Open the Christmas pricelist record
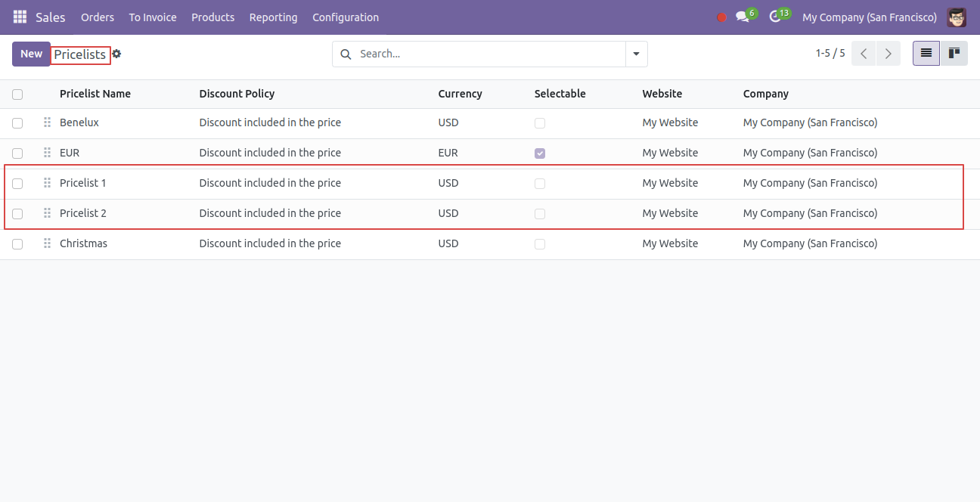 click(83, 243)
